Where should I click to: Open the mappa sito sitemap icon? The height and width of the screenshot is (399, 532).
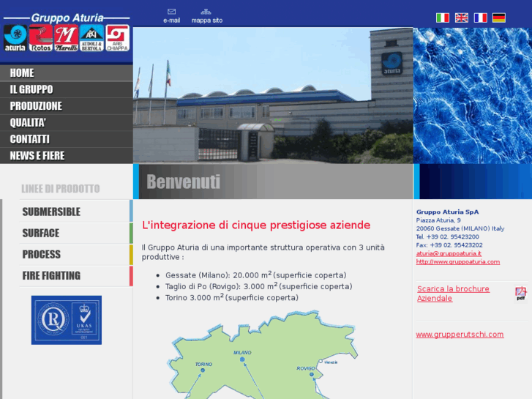[x=206, y=12]
